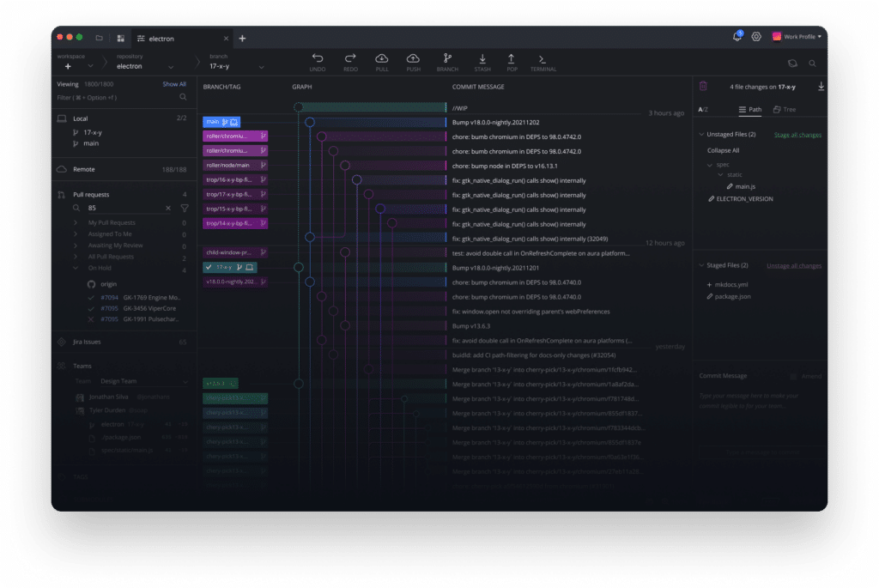The width and height of the screenshot is (879, 588).
Task: Select the electron tab
Action: click(x=181, y=38)
